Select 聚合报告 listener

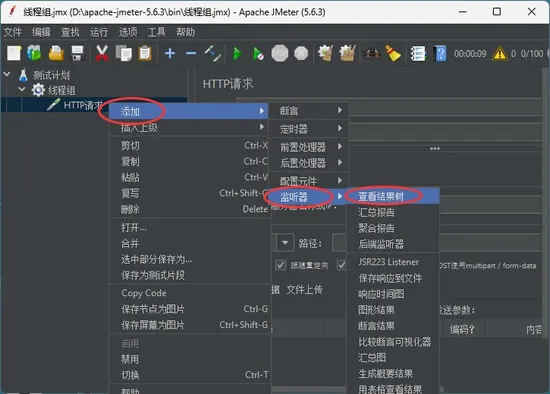[393, 228]
